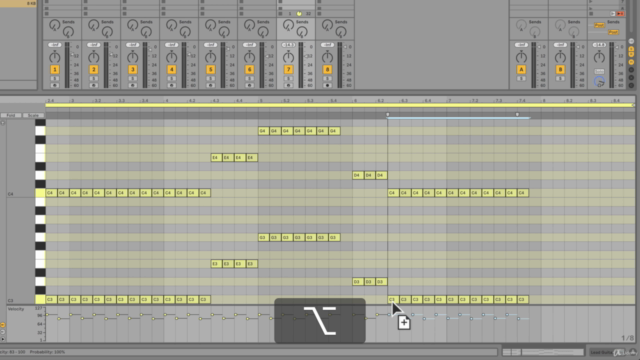This screenshot has width=640, height=360.
Task: Click track 7 pan knob
Action: tap(288, 57)
